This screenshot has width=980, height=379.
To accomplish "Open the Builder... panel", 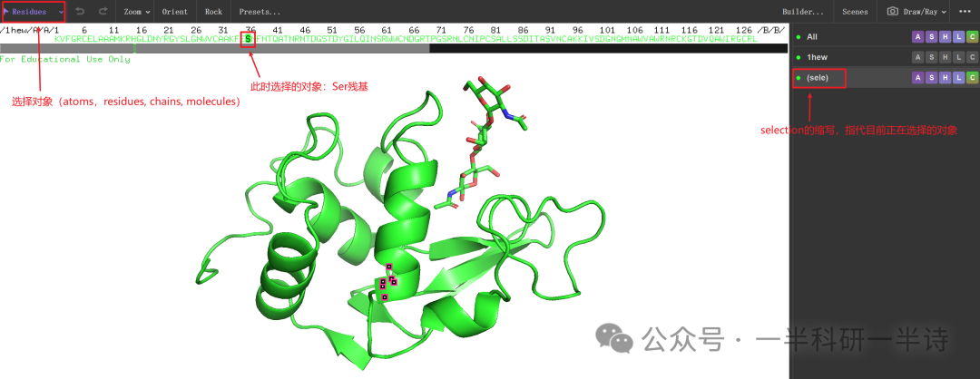I will 803,12.
